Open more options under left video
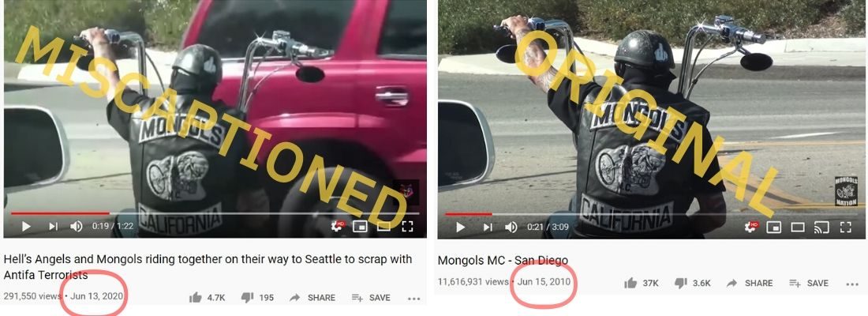Viewport: 868px width, 316px height. pos(414,299)
